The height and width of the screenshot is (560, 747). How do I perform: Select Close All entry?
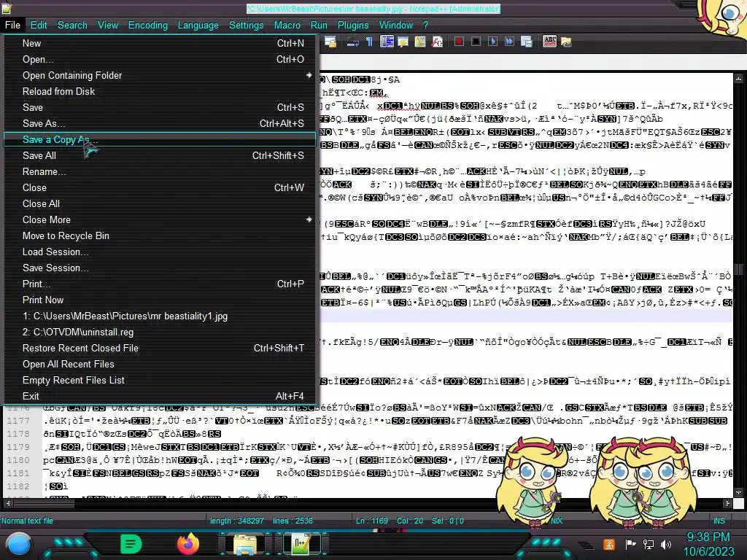(160, 204)
